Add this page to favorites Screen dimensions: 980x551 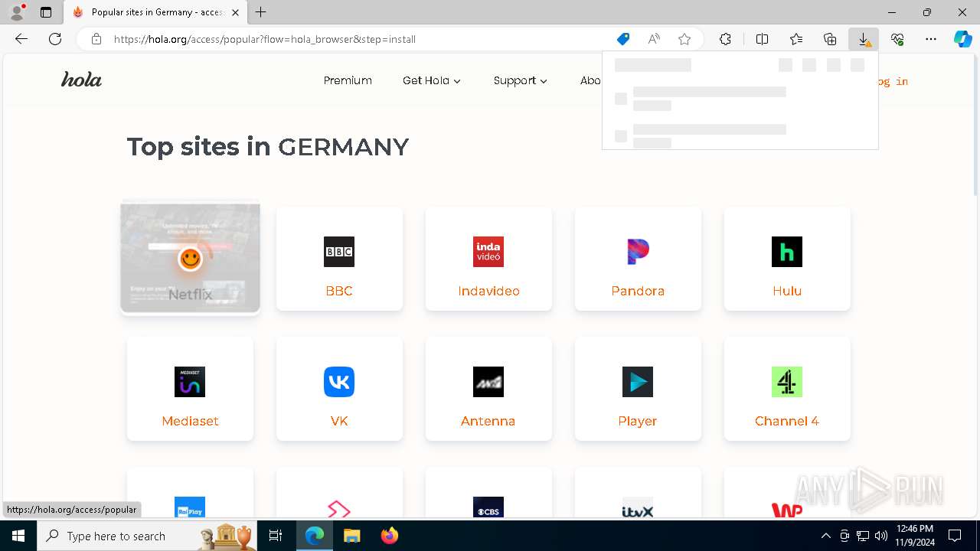pos(684,39)
